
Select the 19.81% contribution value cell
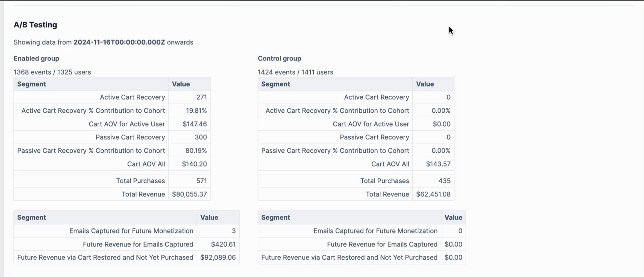tap(196, 111)
